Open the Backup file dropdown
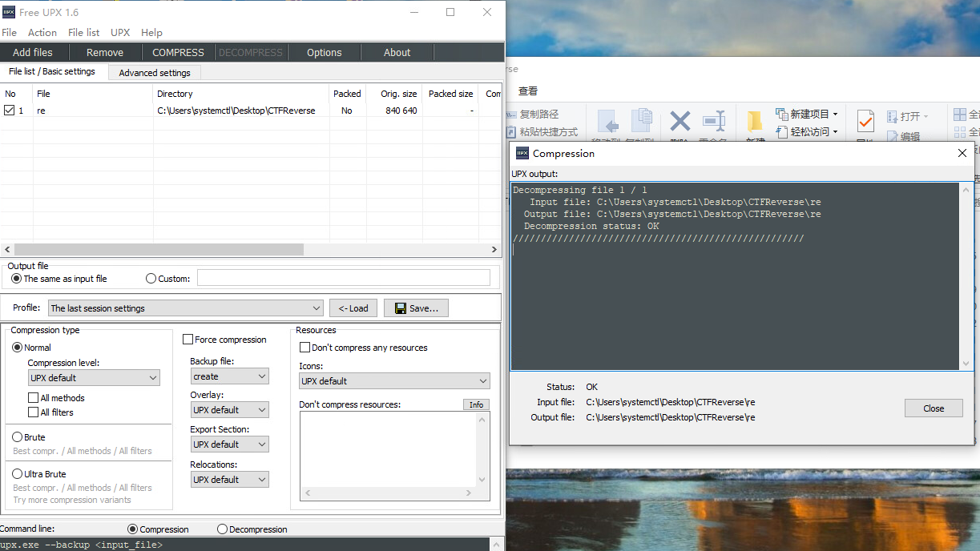980x551 pixels. pyautogui.click(x=229, y=376)
